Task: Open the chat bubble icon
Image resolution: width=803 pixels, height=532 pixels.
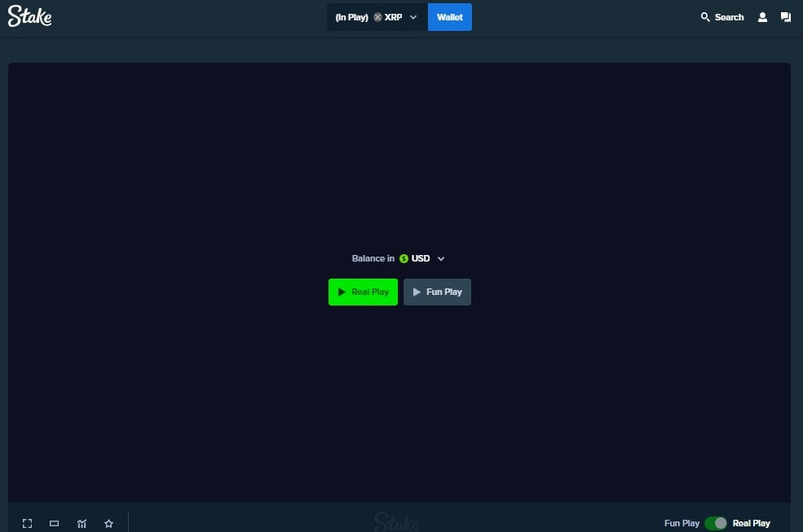Action: tap(786, 17)
